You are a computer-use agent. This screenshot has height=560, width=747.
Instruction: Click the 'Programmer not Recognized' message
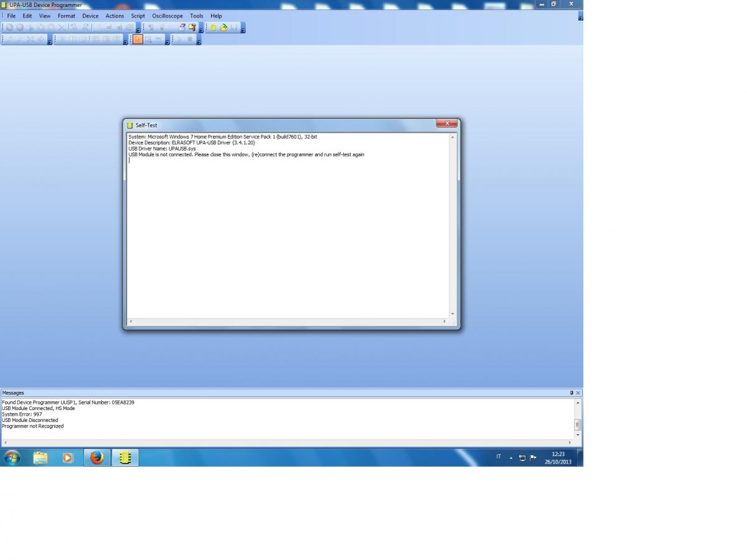point(32,426)
